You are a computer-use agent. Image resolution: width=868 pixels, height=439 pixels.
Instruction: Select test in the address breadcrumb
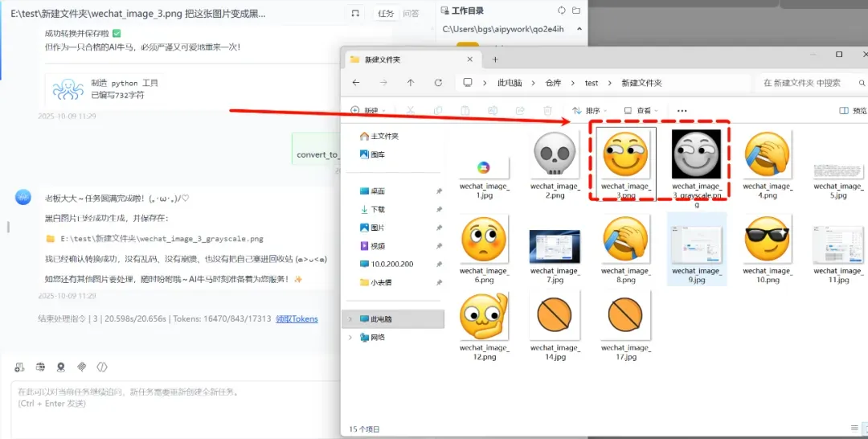point(592,83)
